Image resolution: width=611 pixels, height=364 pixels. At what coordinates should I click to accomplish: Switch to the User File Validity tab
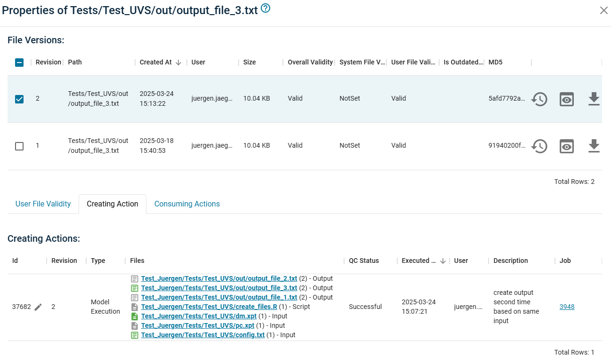(43, 204)
